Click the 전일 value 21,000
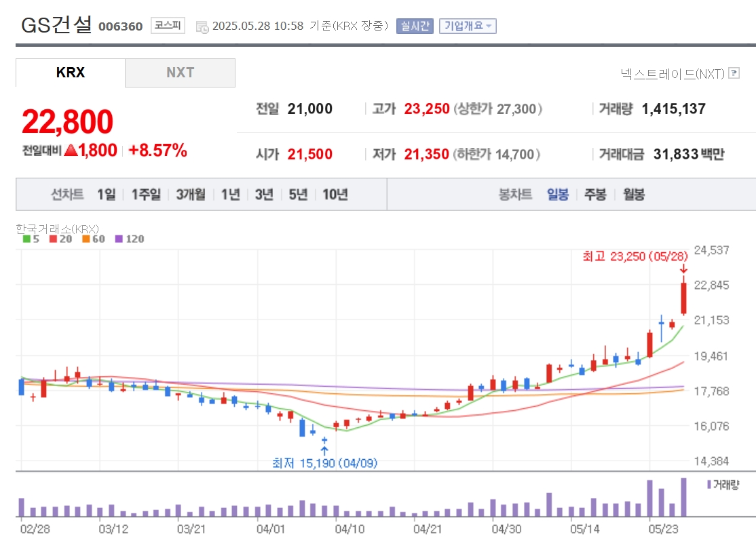Screen dimensions: 756x546 [x=310, y=109]
